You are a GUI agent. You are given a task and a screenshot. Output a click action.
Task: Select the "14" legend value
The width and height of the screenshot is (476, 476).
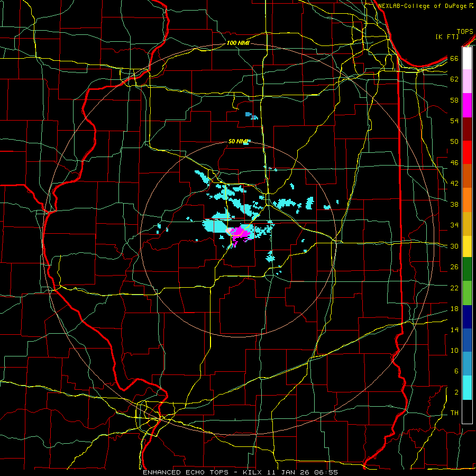454,329
